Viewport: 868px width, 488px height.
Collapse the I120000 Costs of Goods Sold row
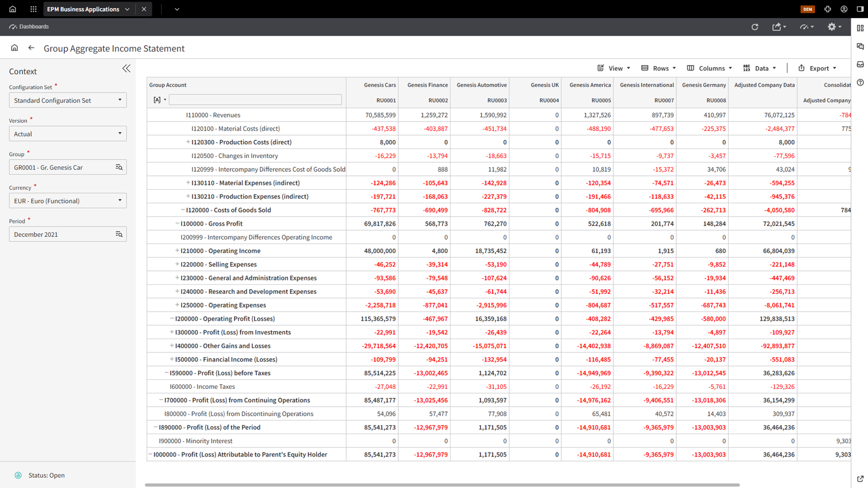(183, 210)
